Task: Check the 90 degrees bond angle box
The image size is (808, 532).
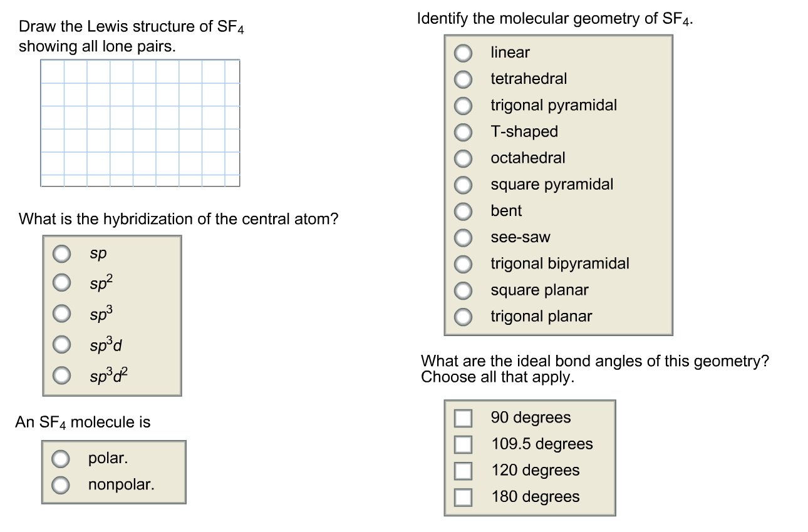Action: coord(463,417)
